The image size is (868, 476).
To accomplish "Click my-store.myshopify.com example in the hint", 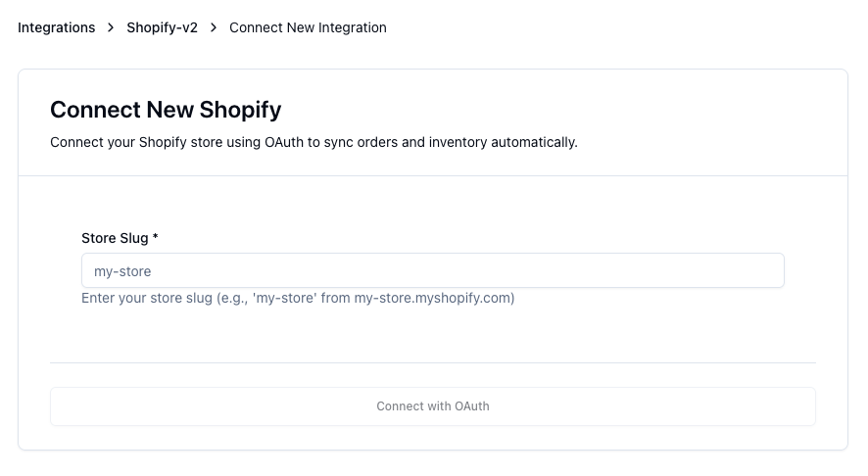I will [434, 298].
